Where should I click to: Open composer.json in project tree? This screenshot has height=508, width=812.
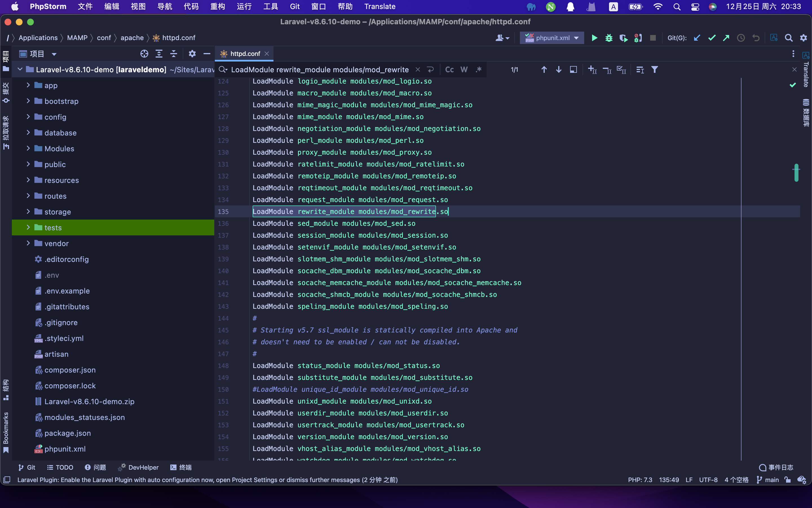70,370
